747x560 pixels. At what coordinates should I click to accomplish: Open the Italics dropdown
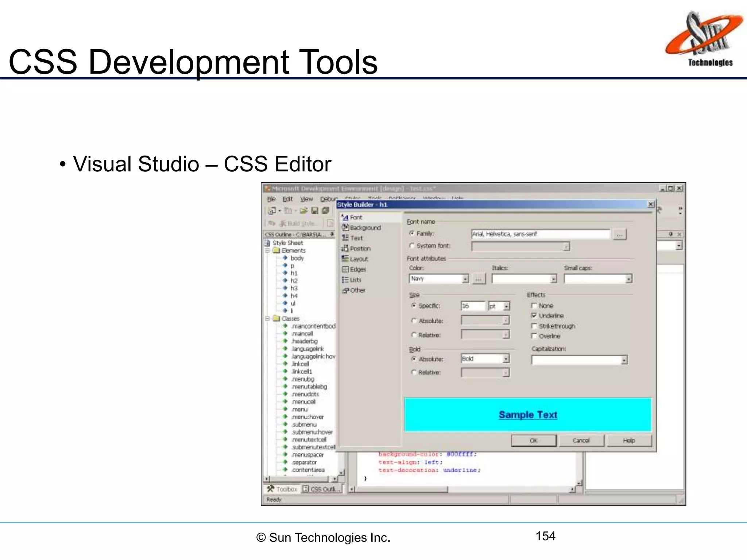point(554,279)
